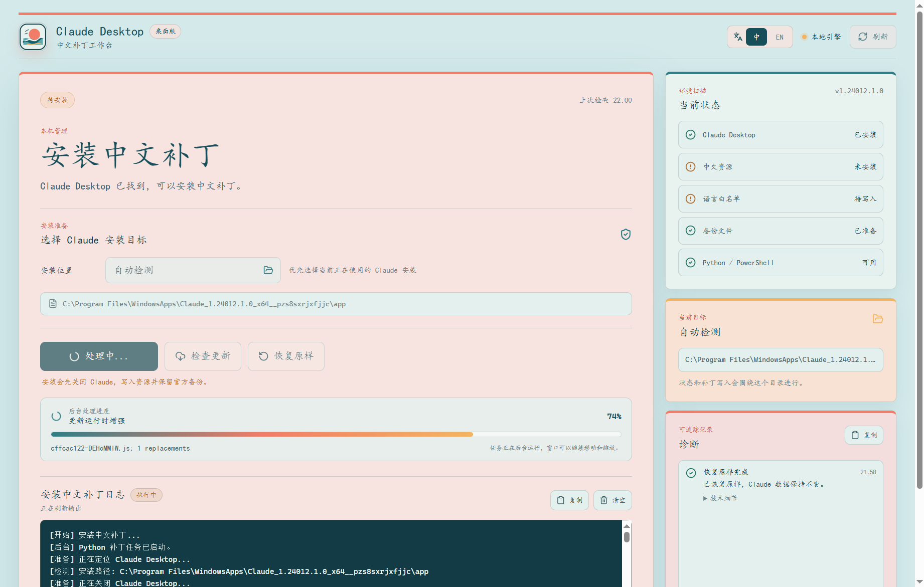This screenshot has height=587, width=924.
Task: Click the C:\Program Files install path field
Action: click(336, 304)
